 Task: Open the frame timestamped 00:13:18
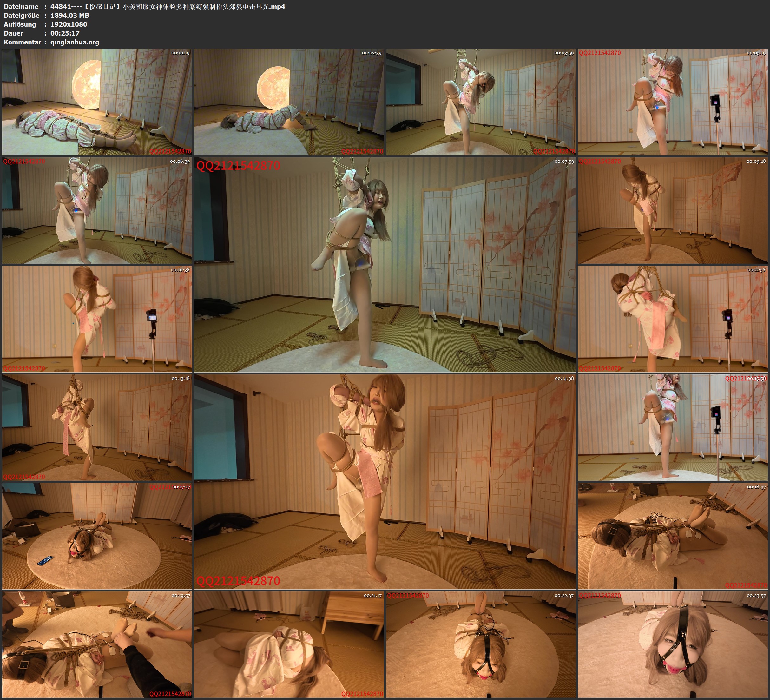(97, 427)
